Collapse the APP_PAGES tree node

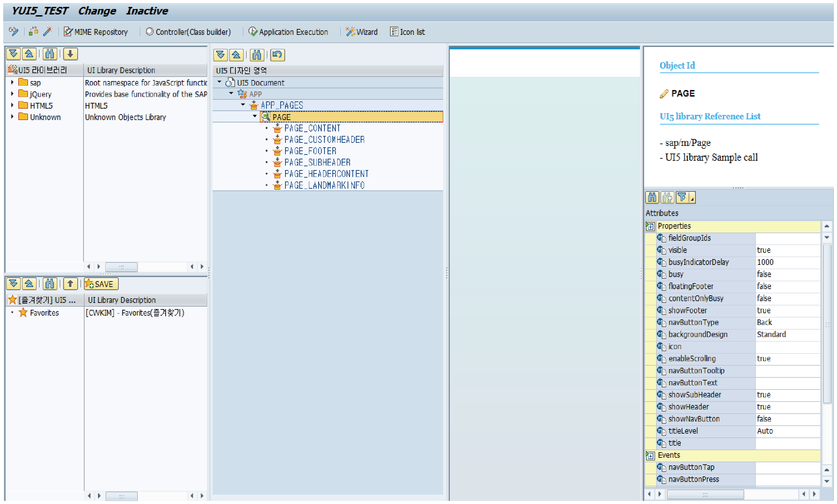click(x=243, y=105)
